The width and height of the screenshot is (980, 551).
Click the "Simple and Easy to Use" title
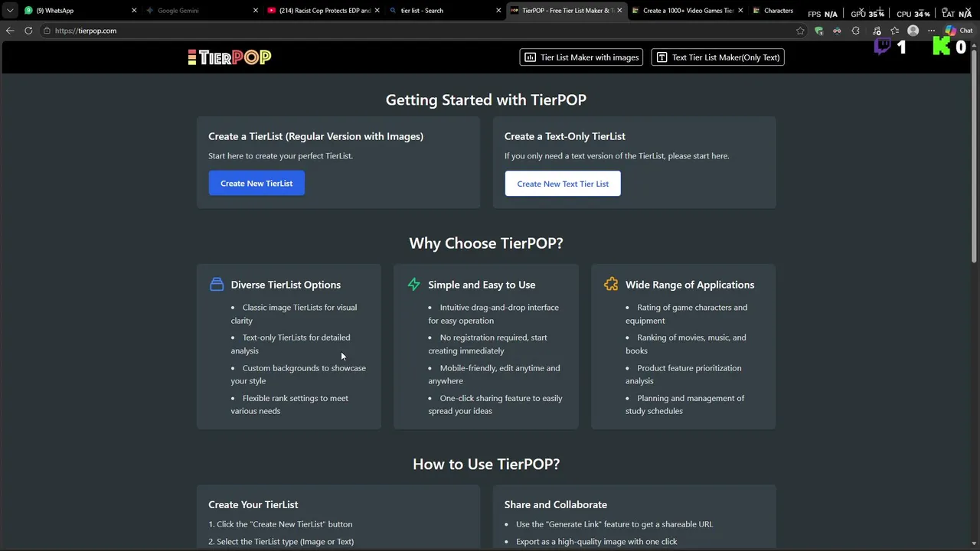(x=482, y=285)
